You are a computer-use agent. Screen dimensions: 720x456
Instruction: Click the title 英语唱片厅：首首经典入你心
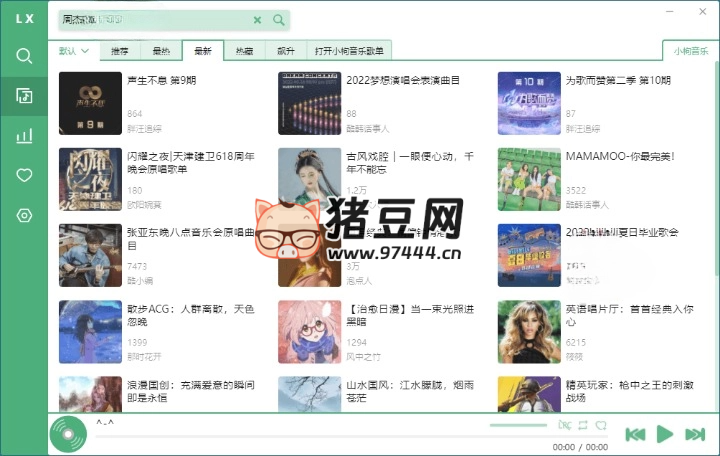click(x=630, y=315)
